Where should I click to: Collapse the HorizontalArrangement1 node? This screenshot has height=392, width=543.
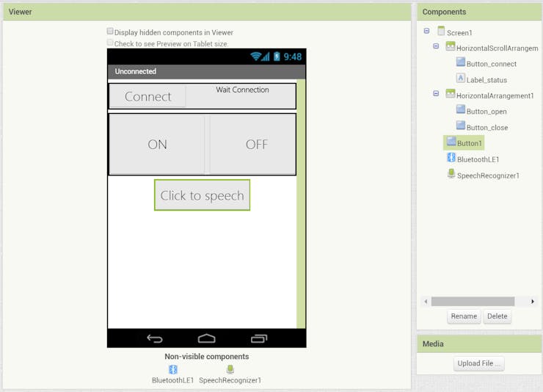click(x=436, y=93)
